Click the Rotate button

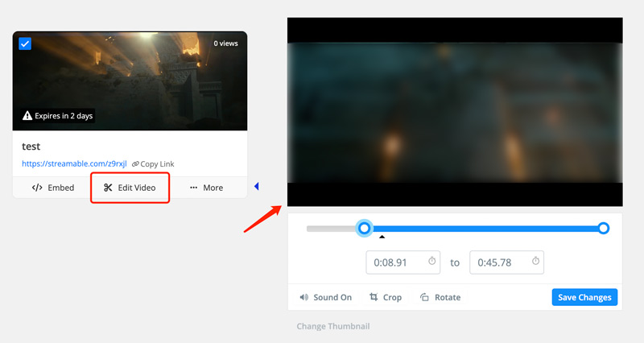pos(440,297)
